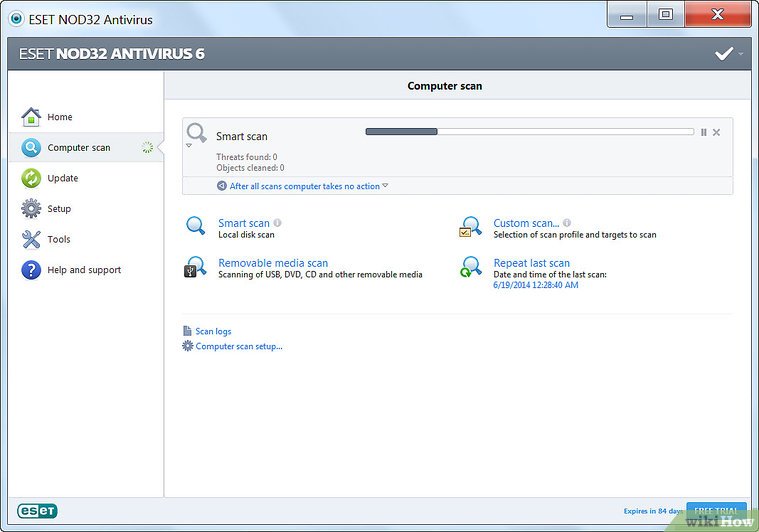Click the Custom scan magnifier icon
Viewport: 759px width, 532px height.
(x=470, y=227)
